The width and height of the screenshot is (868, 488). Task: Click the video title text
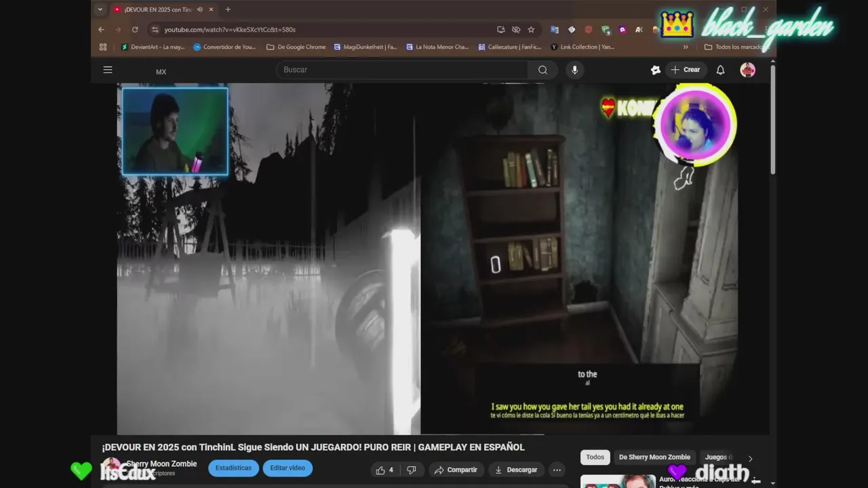tap(313, 447)
